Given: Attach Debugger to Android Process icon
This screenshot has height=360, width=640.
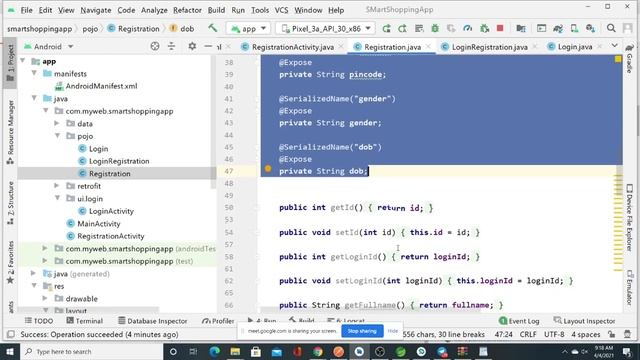Looking at the screenshot, I should click(484, 28).
